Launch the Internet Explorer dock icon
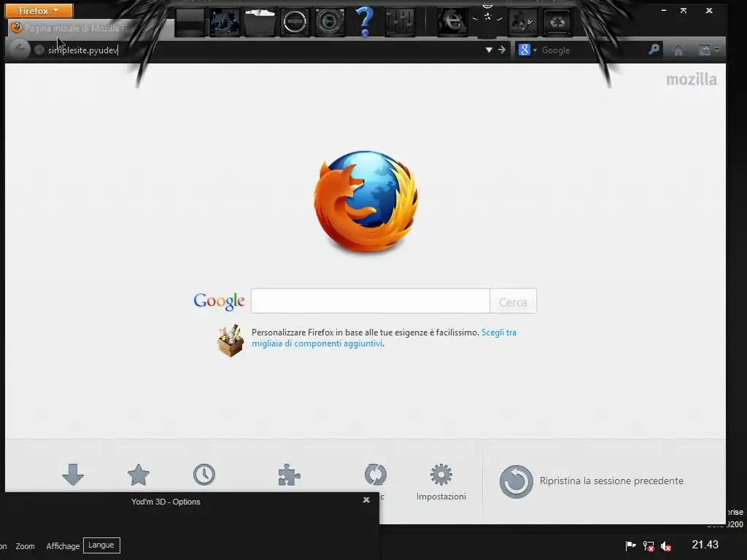This screenshot has width=747, height=560. pos(452,22)
